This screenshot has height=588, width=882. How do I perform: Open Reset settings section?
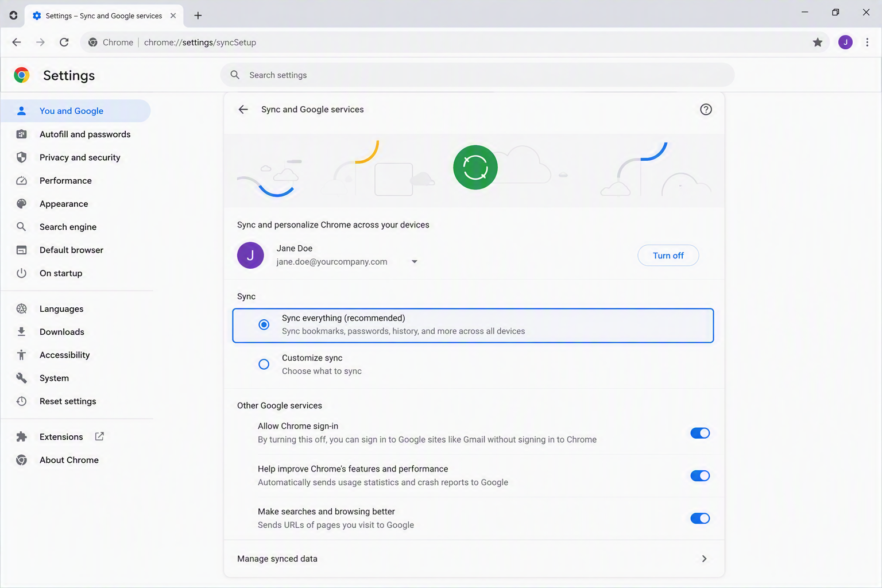click(76, 401)
